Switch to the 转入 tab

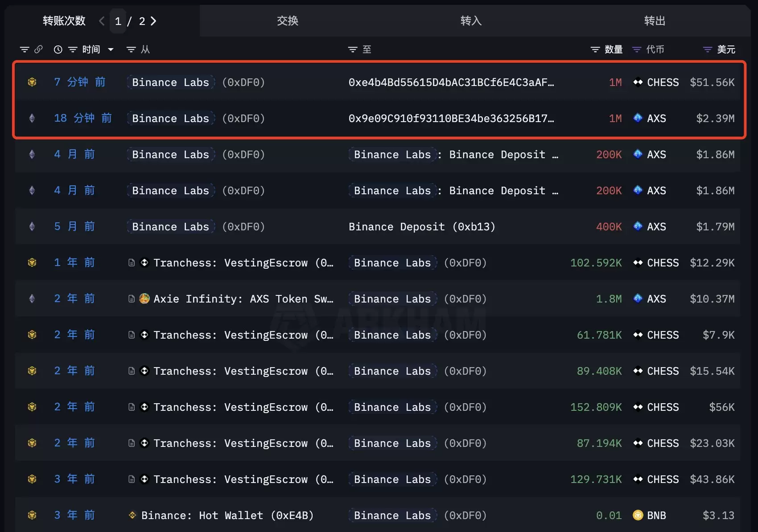click(471, 21)
